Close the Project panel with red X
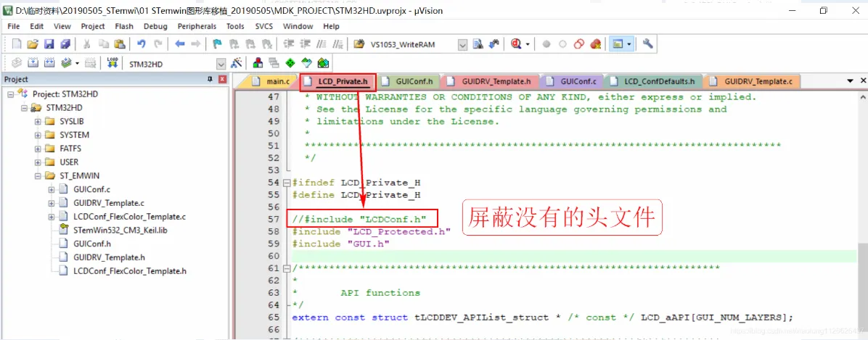Viewport: 868px width, 340px height. tap(223, 79)
